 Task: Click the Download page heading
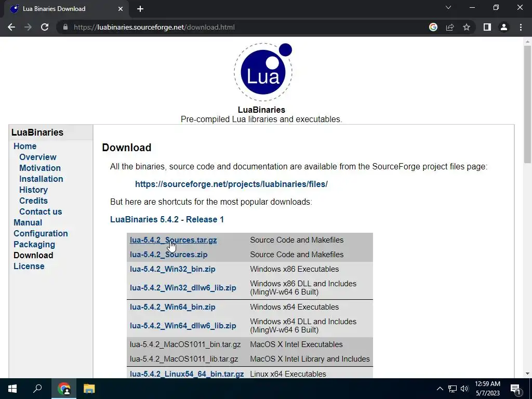pyautogui.click(x=127, y=148)
